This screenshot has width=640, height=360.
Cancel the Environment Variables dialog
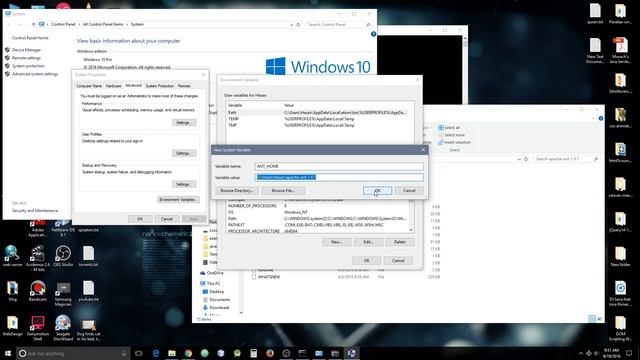[x=398, y=260]
